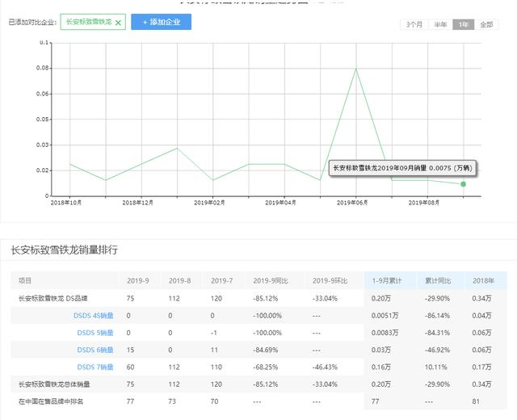Click the 2019-7 column header
Screen dimensions: 517x420
pyautogui.click(x=222, y=281)
